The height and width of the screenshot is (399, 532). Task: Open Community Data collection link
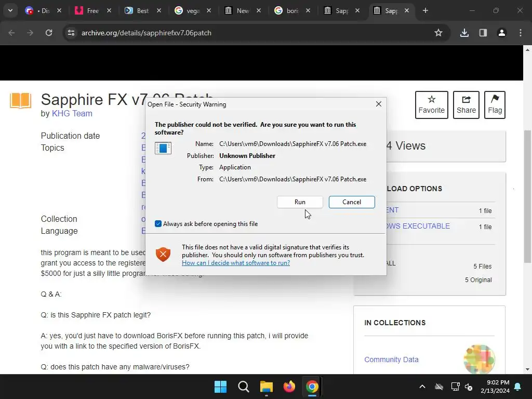pos(391,360)
